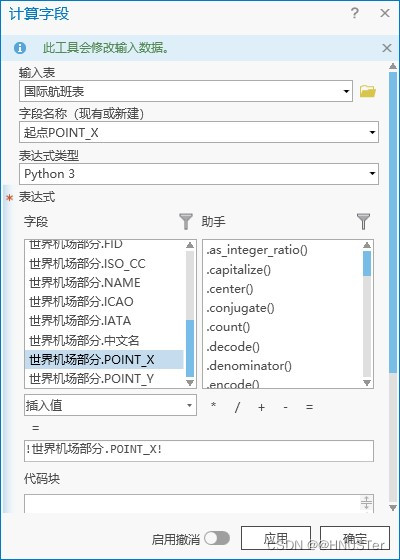This screenshot has width=400, height=560.
Task: Open the help question mark icon
Action: [x=354, y=13]
